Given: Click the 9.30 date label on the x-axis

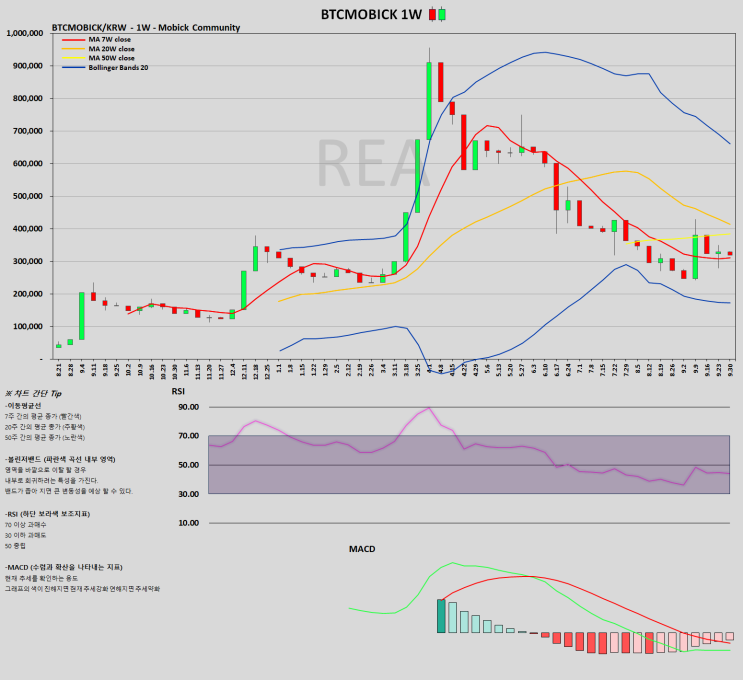Looking at the screenshot, I should click(x=730, y=370).
